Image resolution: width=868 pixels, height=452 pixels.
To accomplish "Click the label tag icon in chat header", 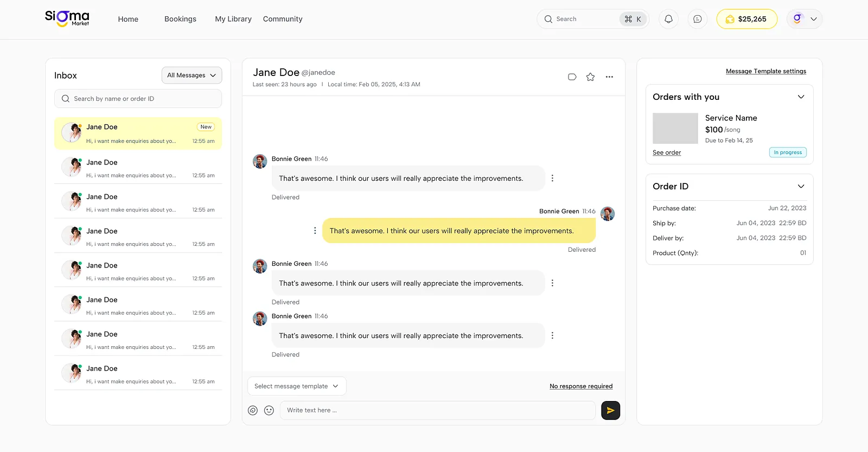I will 572,77.
